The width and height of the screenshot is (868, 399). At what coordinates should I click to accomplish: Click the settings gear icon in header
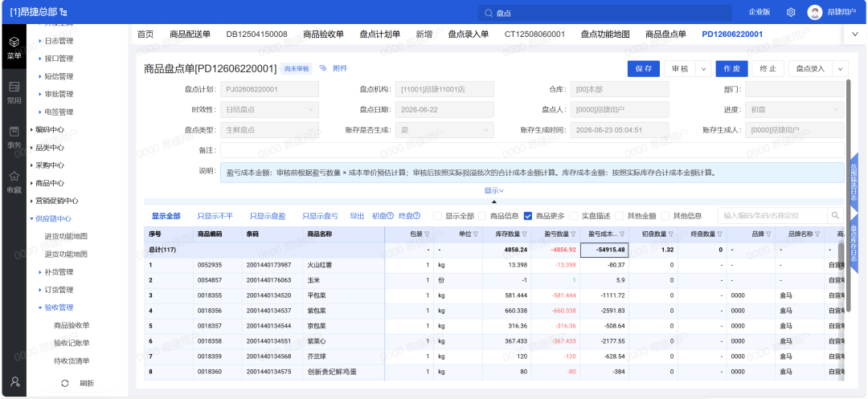tap(791, 12)
